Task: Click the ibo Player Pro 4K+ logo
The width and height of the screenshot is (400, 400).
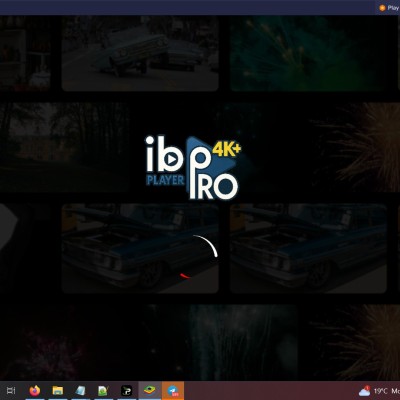Action: click(193, 167)
